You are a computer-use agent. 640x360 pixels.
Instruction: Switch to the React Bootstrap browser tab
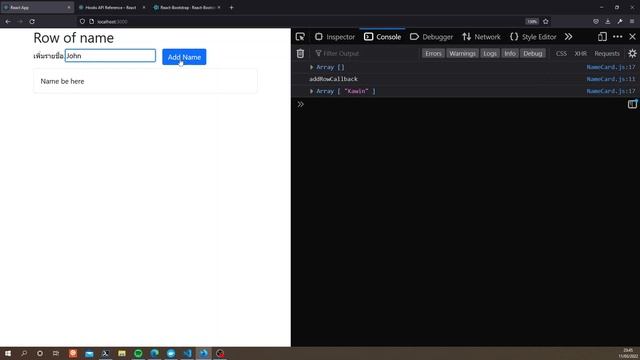[x=187, y=7]
